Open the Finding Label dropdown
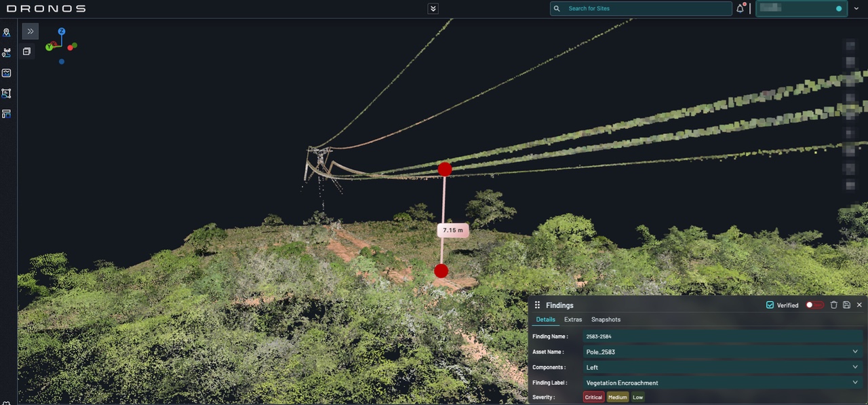 pyautogui.click(x=855, y=383)
